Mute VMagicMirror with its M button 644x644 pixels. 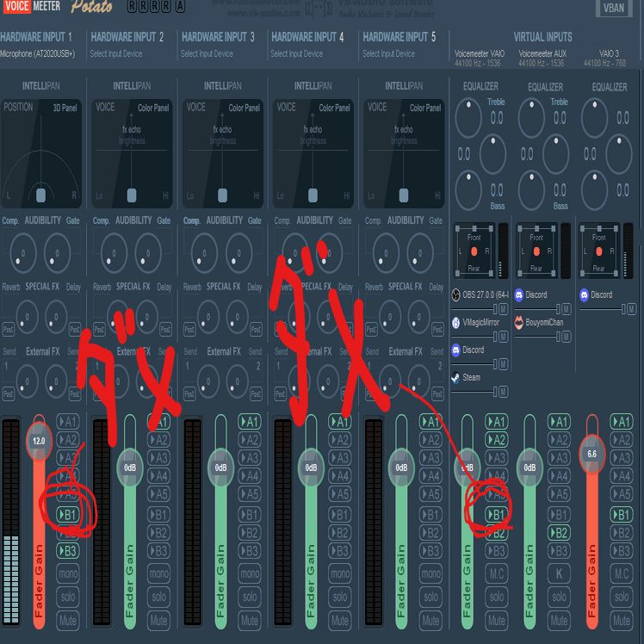503,337
